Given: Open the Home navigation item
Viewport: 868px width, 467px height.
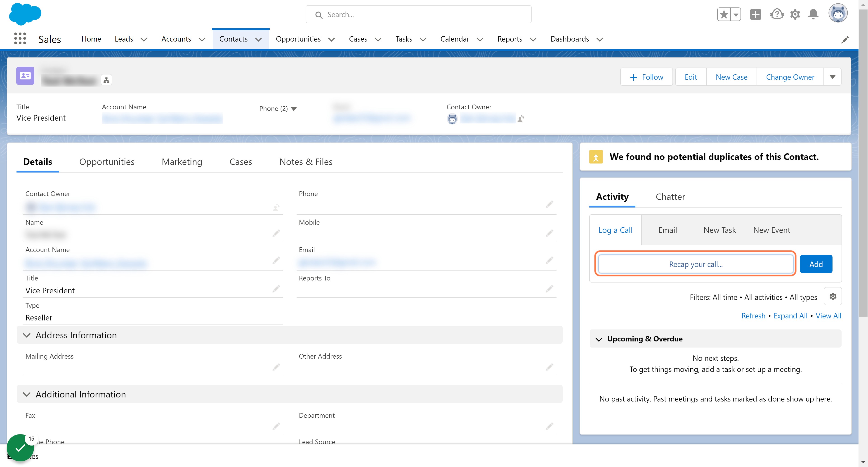Looking at the screenshot, I should coord(91,39).
